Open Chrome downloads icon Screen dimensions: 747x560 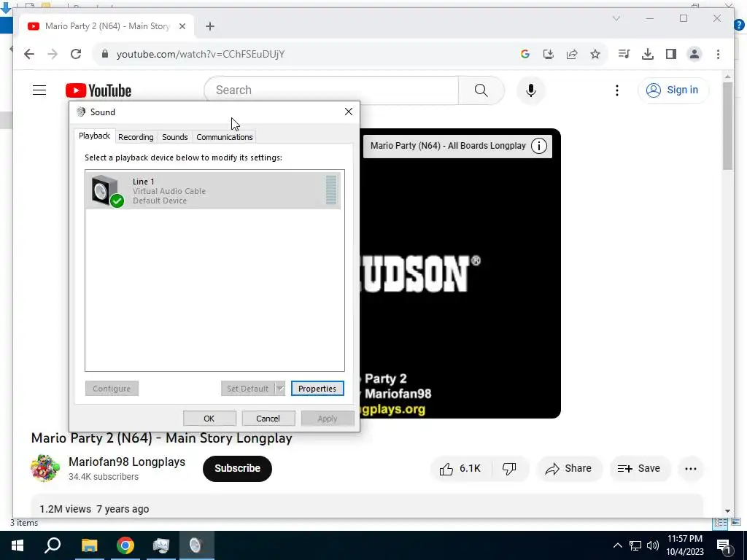pyautogui.click(x=648, y=54)
